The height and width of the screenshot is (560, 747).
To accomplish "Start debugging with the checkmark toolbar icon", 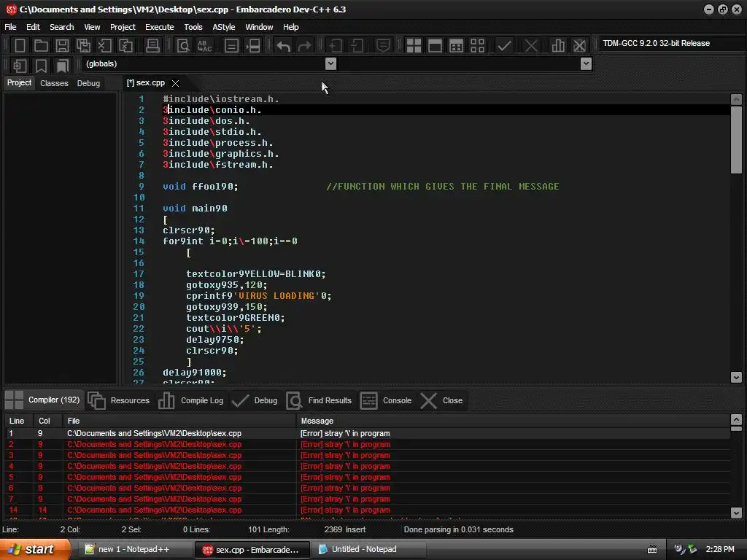I will tap(504, 46).
